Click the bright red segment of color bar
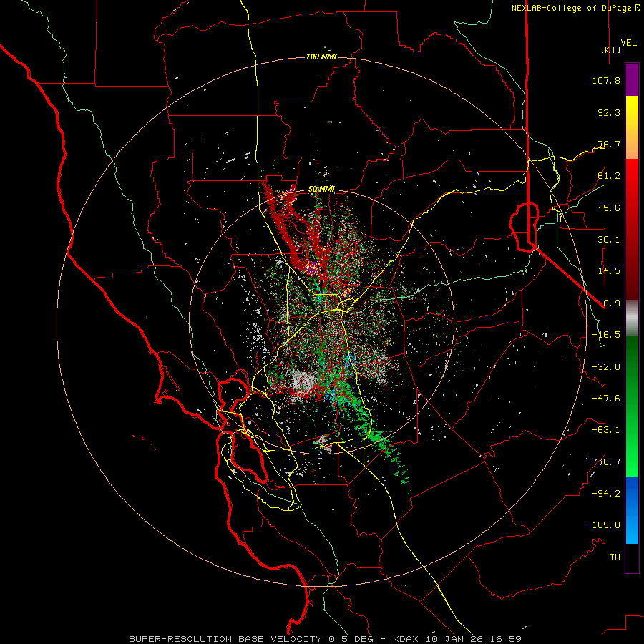The width and height of the screenshot is (644, 644). pos(632,172)
